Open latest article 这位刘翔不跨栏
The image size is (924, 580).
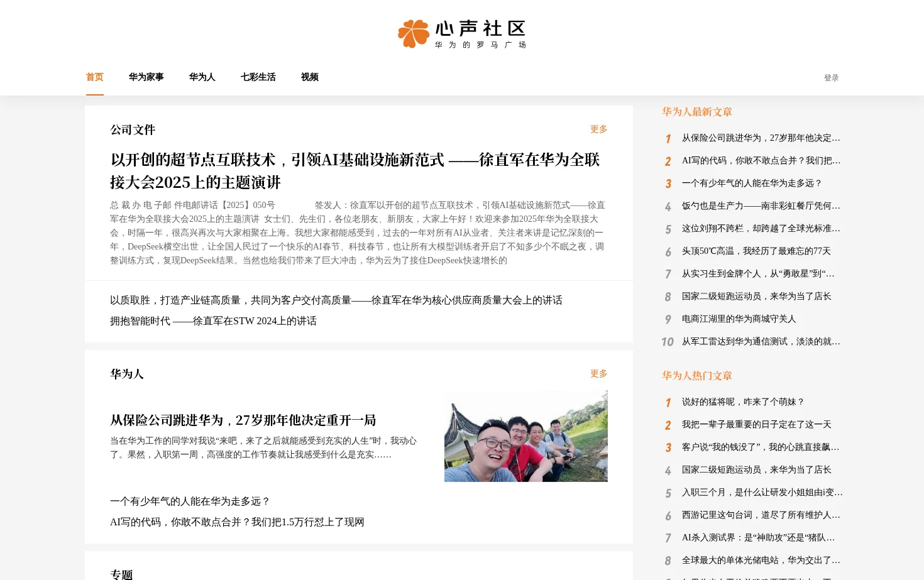761,229
